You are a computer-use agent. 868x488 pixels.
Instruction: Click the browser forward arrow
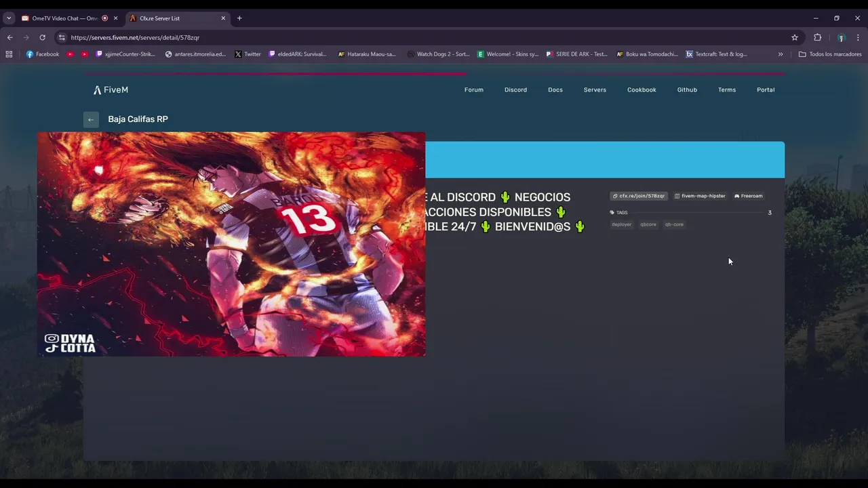pyautogui.click(x=26, y=37)
